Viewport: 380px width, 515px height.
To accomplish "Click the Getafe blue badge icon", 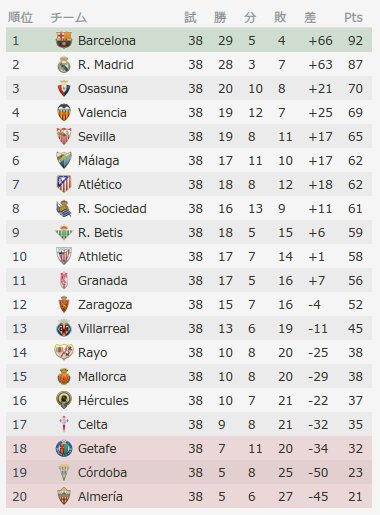I will point(64,448).
